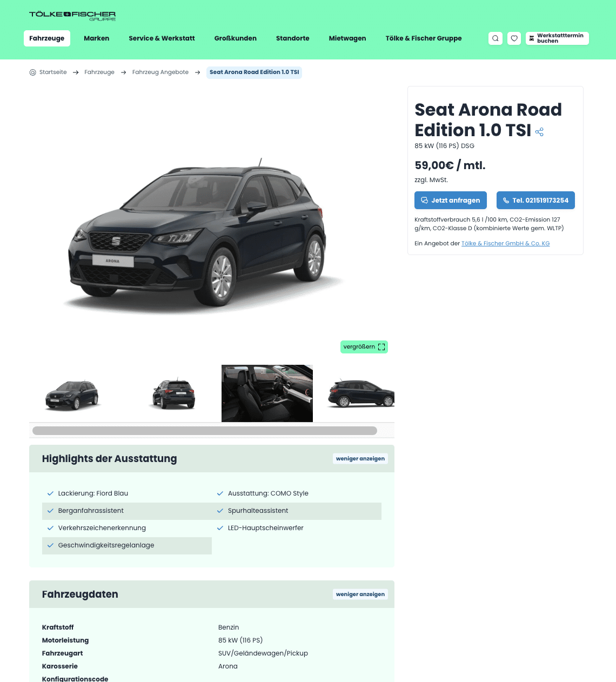
Task: Click Jetzt anfragen button
Action: click(451, 200)
